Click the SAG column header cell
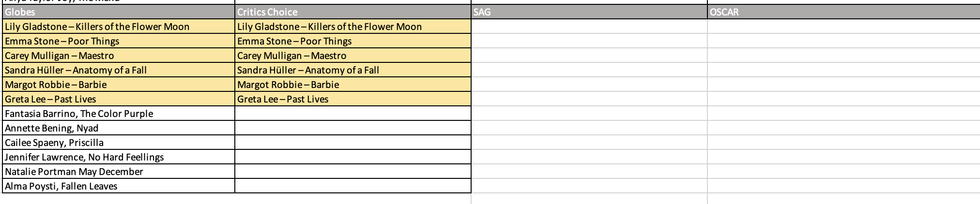Viewport: 980px width, 204px height. pos(589,12)
